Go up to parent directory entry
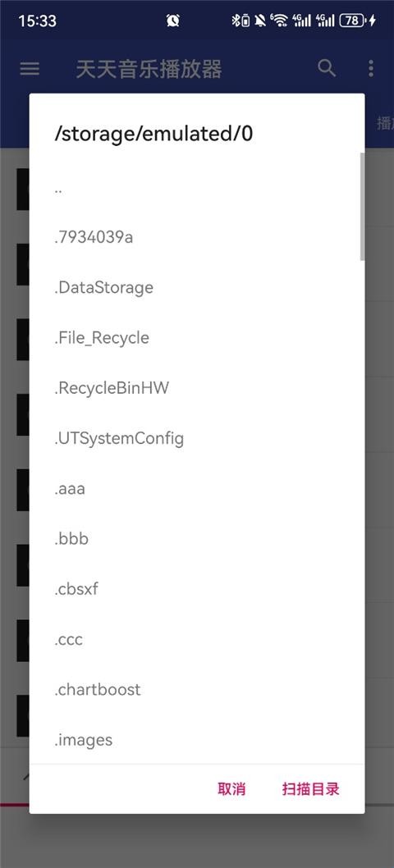Viewport: 394px width, 868px height. point(196,188)
